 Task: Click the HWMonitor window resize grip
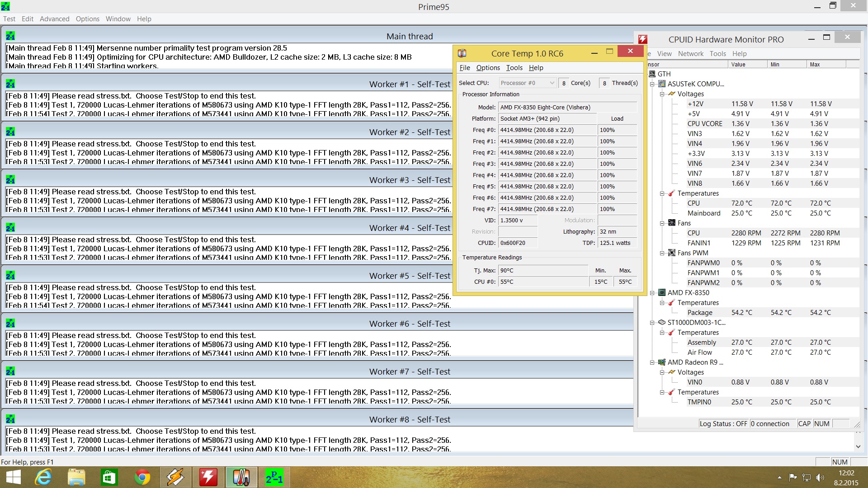(857, 424)
